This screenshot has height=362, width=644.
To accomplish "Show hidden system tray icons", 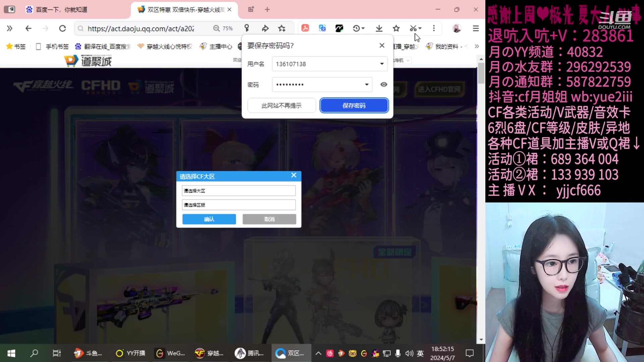I will click(x=318, y=353).
